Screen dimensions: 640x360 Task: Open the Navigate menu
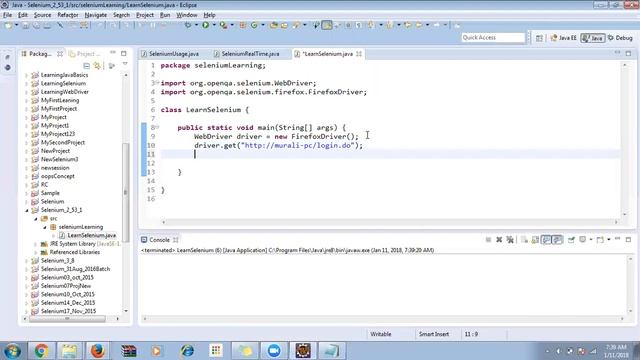click(x=96, y=15)
